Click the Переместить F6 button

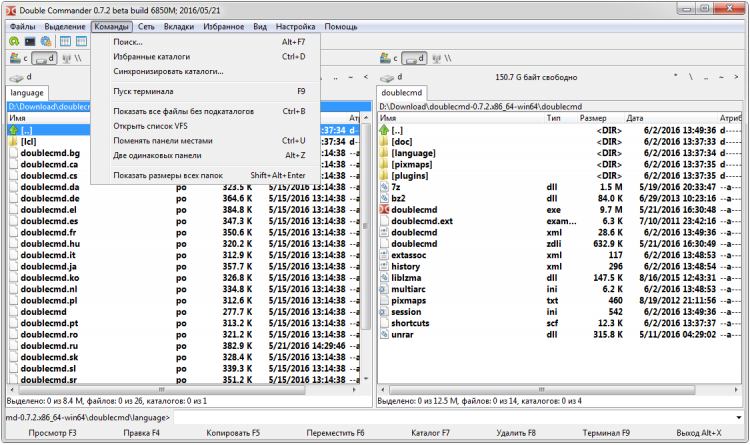pos(335,433)
